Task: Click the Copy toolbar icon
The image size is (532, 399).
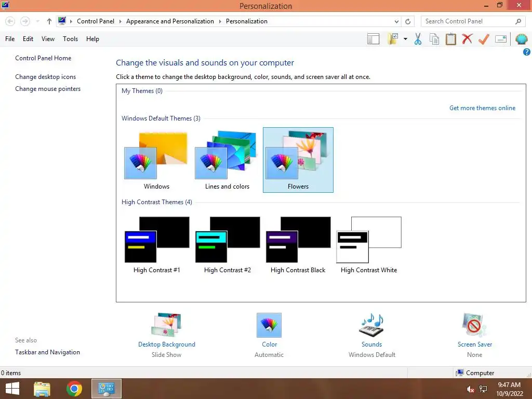Action: click(x=434, y=39)
